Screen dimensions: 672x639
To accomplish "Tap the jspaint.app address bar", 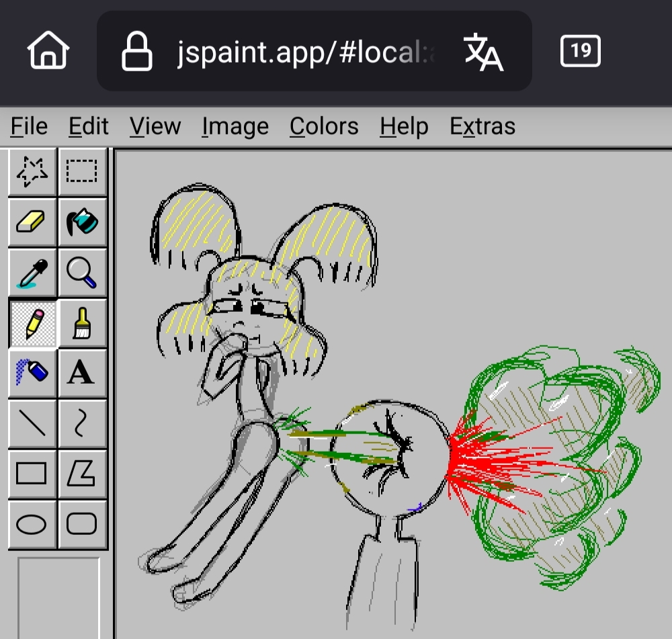I will pyautogui.click(x=314, y=51).
